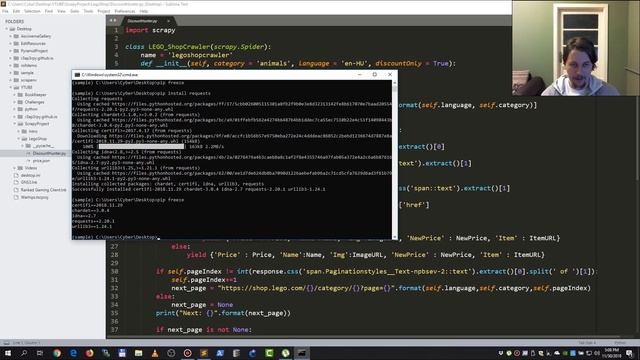Open Firefox from the taskbar
Screen dimensions: 640x360
pos(89,353)
